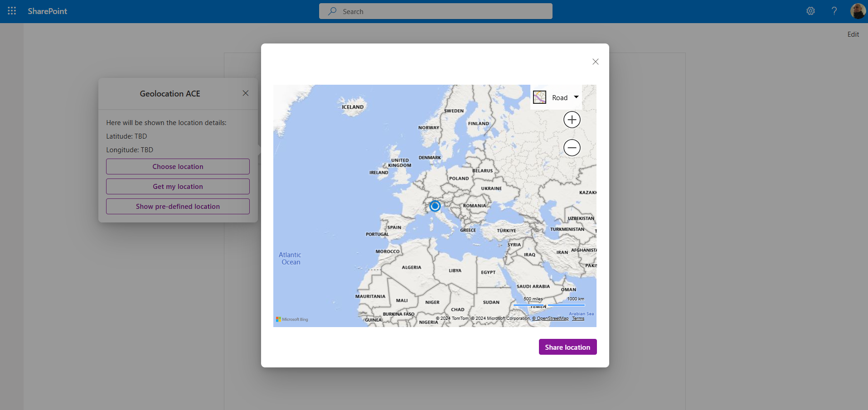Click in the SharePoint search box
Screen dimensions: 868x410
click(x=435, y=11)
